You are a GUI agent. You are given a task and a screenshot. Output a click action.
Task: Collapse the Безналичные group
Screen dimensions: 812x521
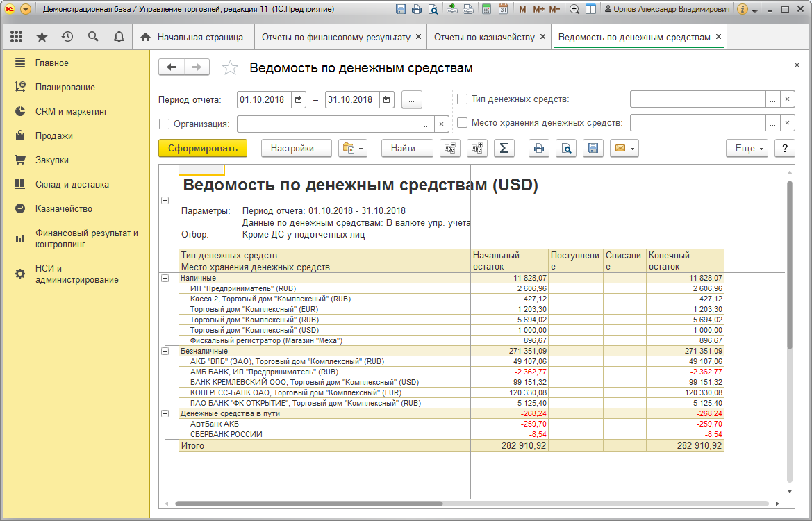165,351
